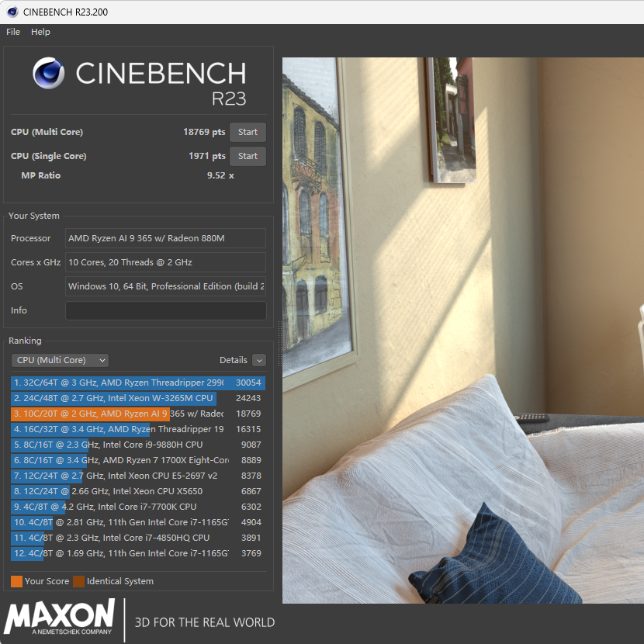The height and width of the screenshot is (644, 644).
Task: Click the OS field showing Windows 10
Action: (x=165, y=286)
